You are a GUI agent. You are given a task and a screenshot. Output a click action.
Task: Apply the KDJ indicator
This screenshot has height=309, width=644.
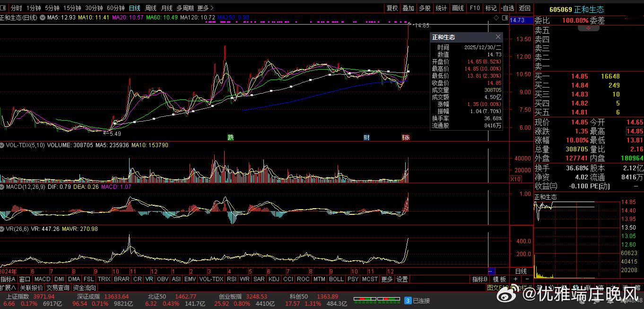[x=274, y=279]
